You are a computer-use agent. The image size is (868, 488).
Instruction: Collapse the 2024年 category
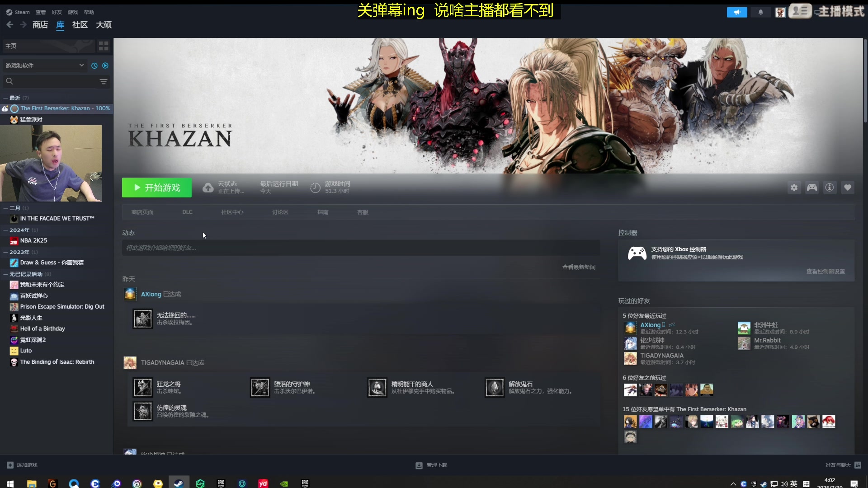19,230
